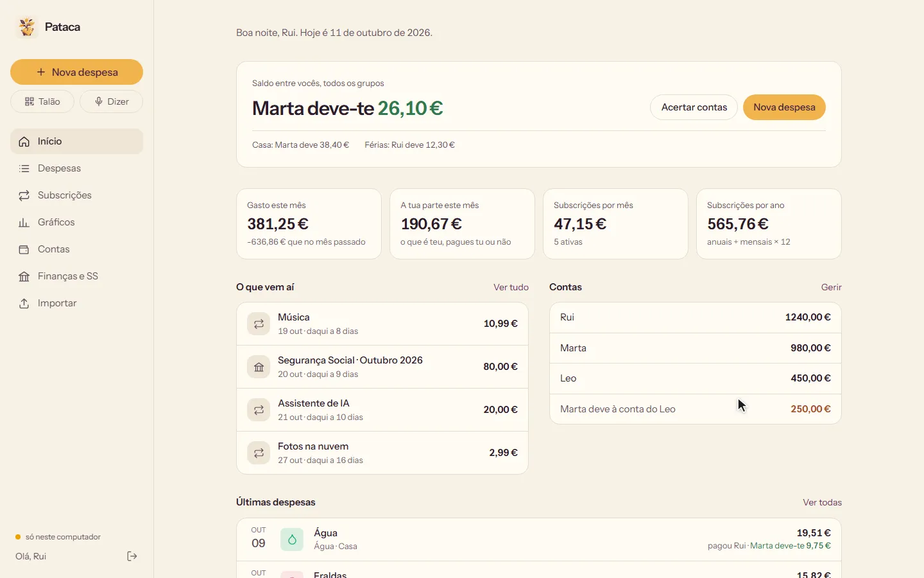Click the Gasto este mês card
Viewport: 924px width, 578px height.
click(309, 223)
